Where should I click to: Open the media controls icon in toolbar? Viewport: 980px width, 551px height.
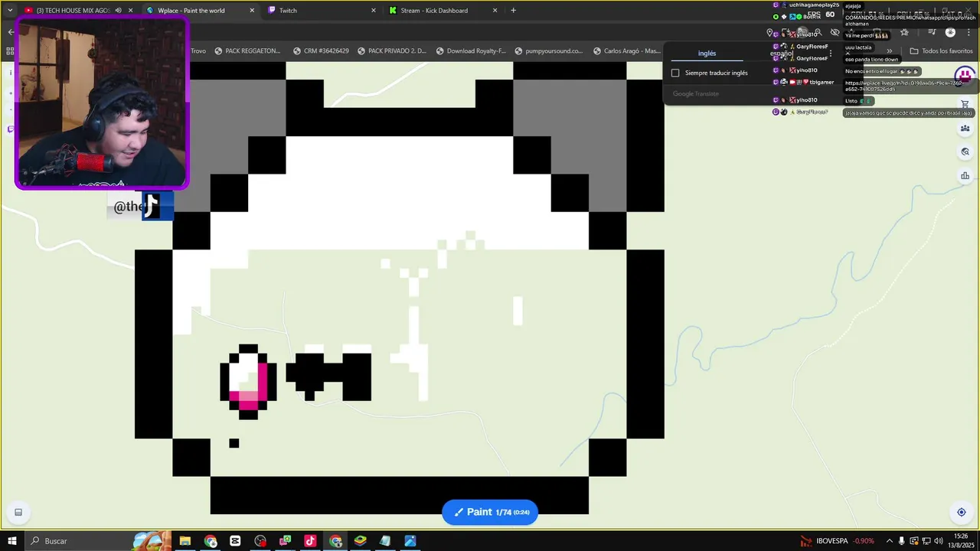coord(932,32)
